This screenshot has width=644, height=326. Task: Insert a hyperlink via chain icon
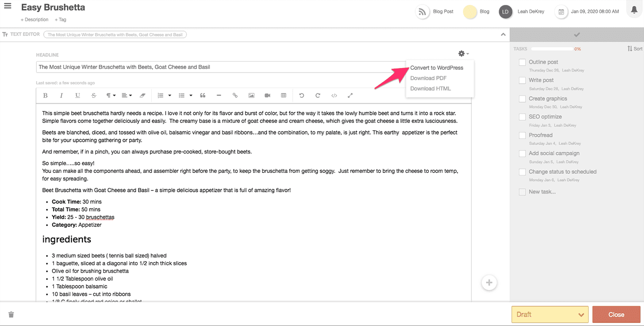(x=235, y=95)
